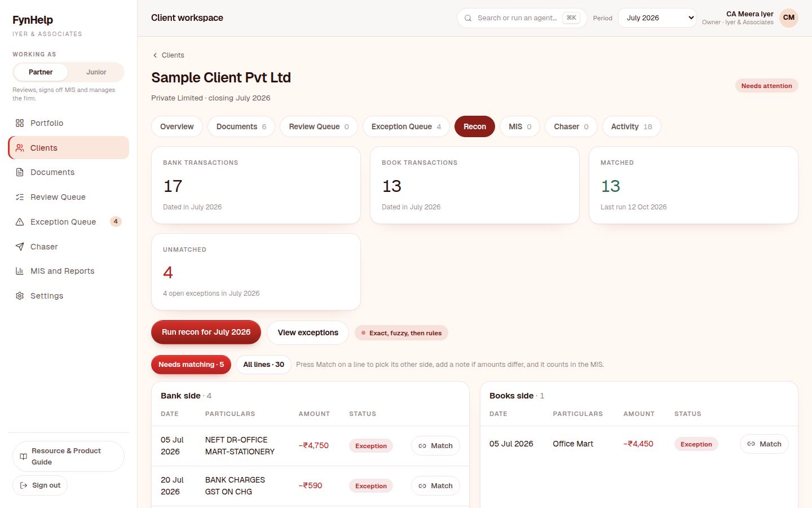Viewport: 812px width, 508px height.
Task: Open the Overview tab
Action: (177, 126)
